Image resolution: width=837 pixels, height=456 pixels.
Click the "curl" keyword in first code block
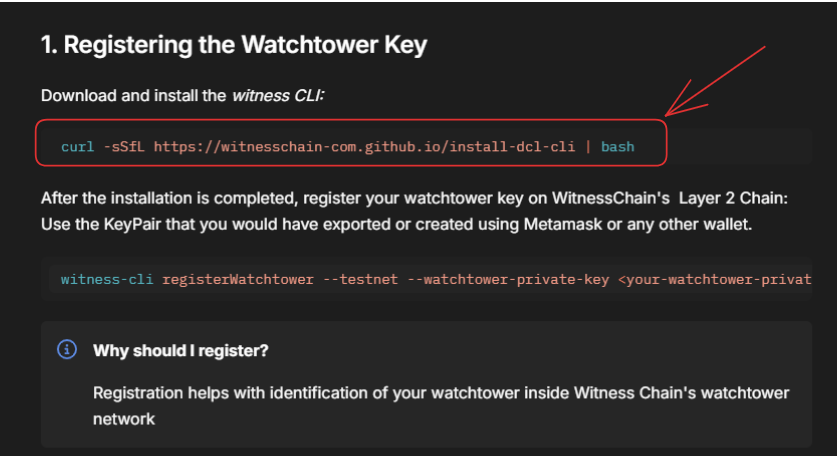[77, 146]
